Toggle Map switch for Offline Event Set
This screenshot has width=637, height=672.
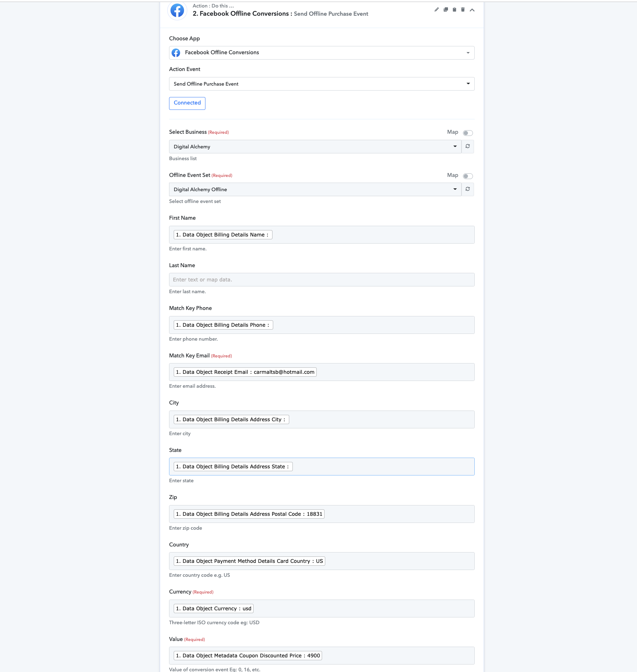coord(468,176)
